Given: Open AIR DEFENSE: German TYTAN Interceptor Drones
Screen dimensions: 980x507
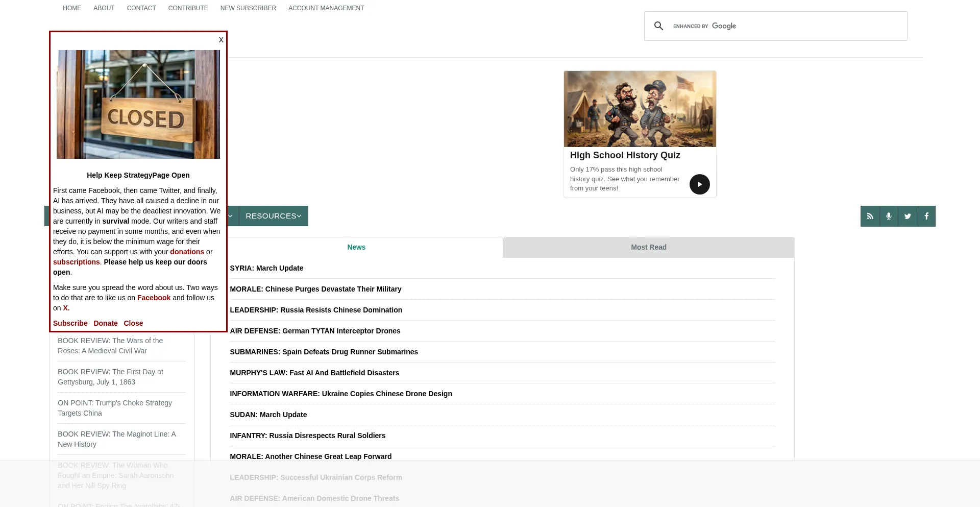Looking at the screenshot, I should pos(315,331).
